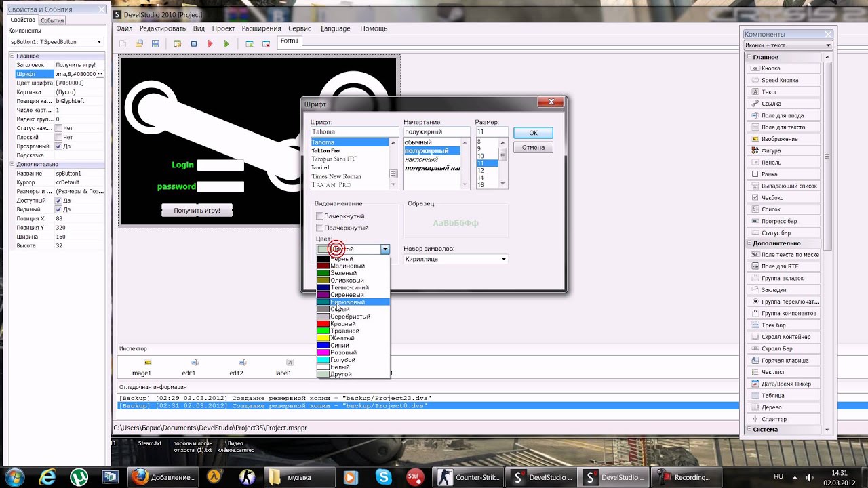Click the blue stop square toolbar icon
868x488 pixels.
click(x=194, y=44)
